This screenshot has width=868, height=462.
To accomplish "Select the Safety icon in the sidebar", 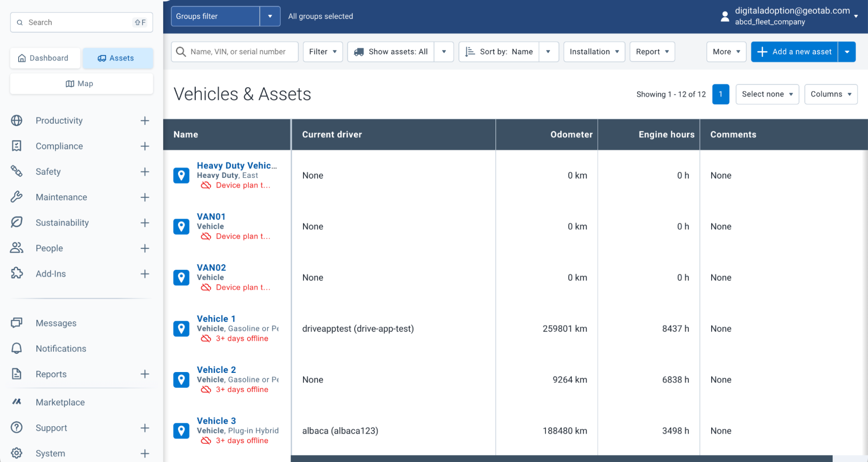I will 17,171.
